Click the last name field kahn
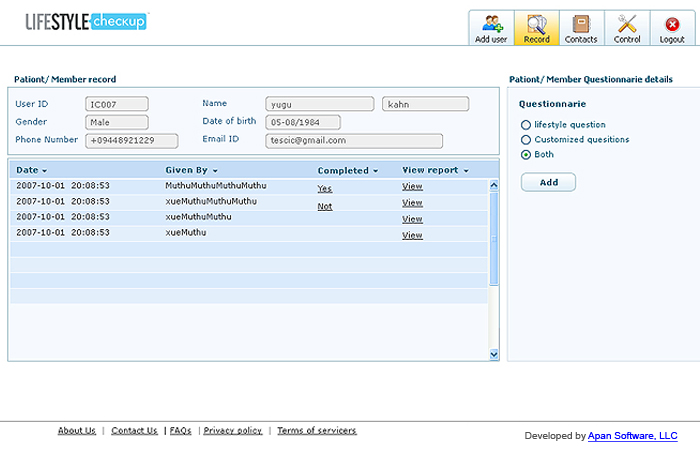 coord(425,104)
